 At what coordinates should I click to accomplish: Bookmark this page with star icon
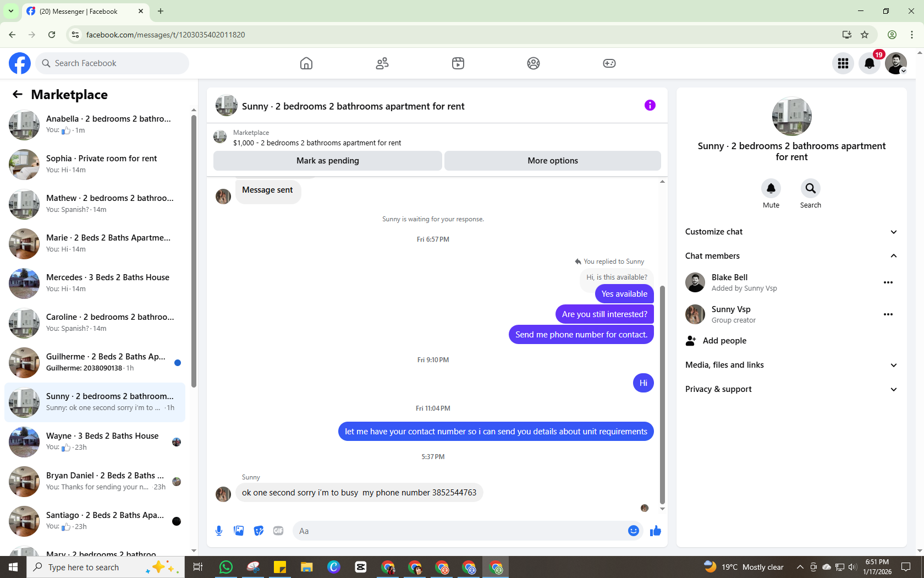(865, 35)
